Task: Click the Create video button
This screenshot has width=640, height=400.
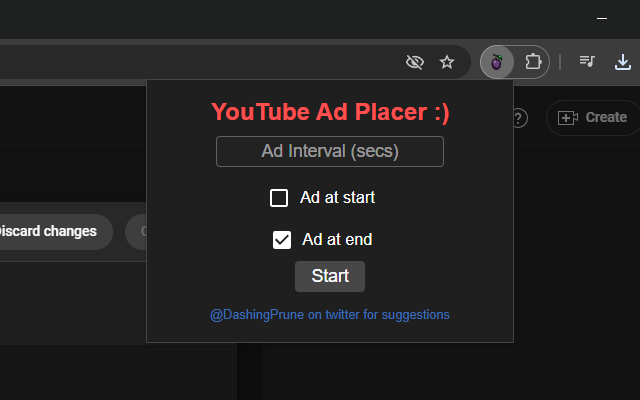Action: pos(593,118)
